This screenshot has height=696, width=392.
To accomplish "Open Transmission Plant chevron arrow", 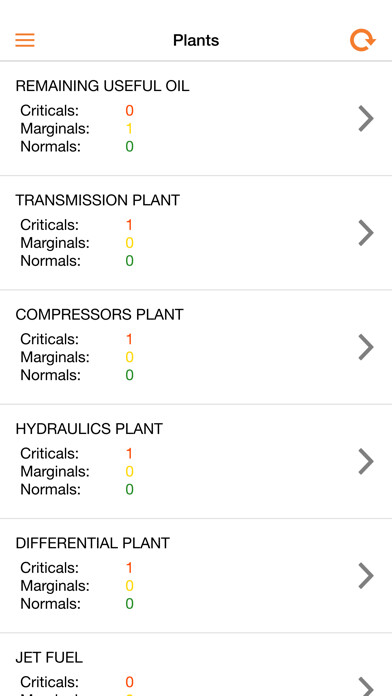I will click(366, 233).
